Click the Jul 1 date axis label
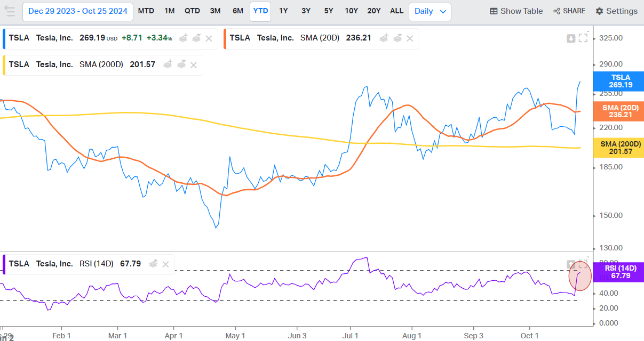644x341 pixels. (x=350, y=336)
